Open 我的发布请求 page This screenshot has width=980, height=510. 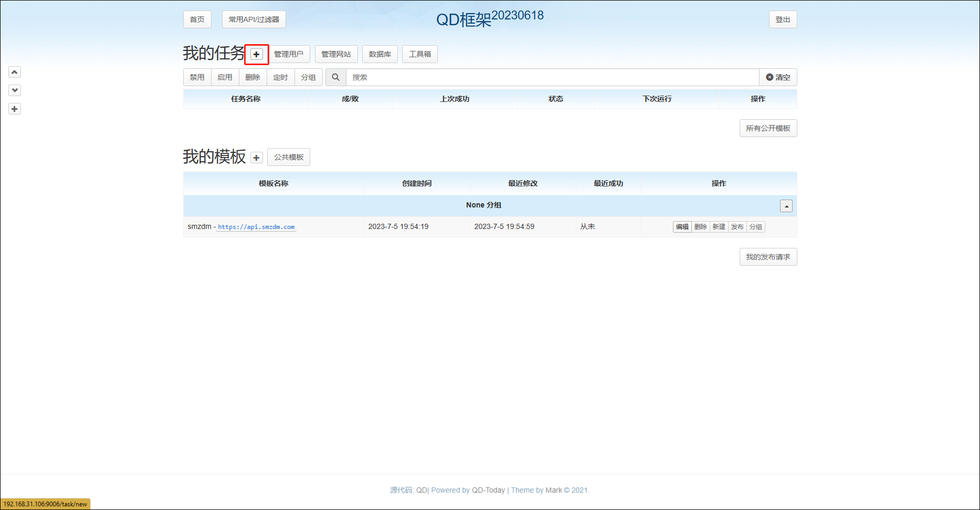[x=767, y=257]
